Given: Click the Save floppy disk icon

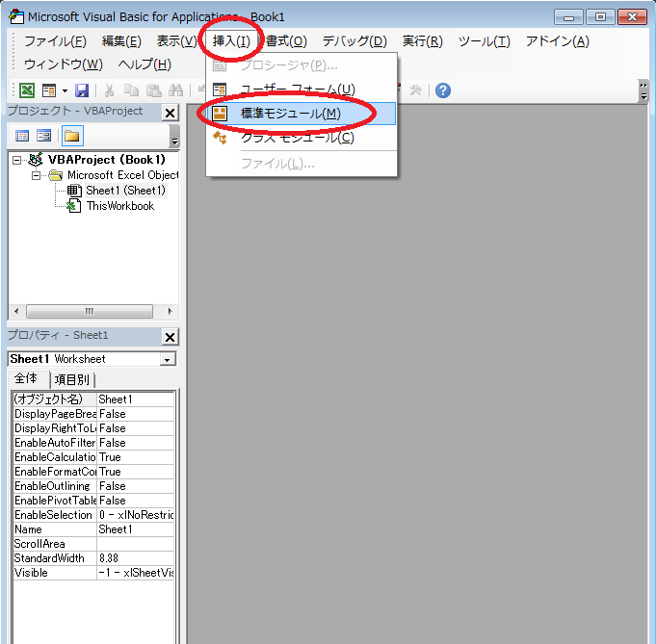Looking at the screenshot, I should [82, 90].
